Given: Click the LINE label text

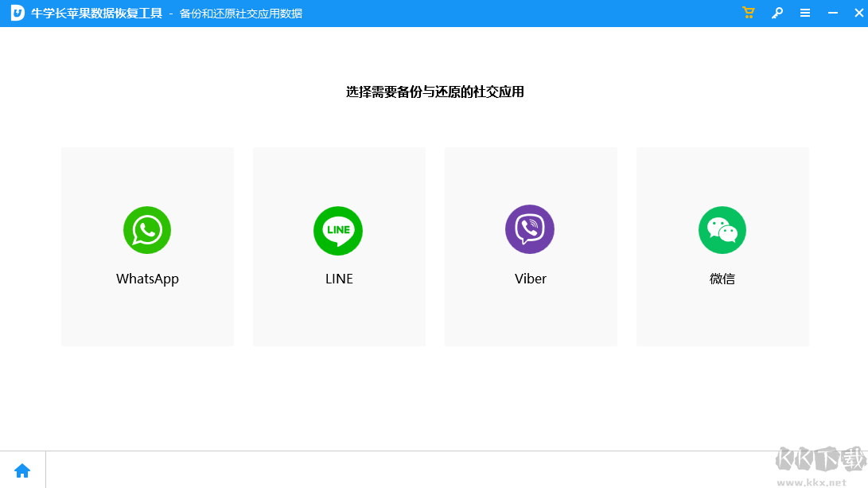Looking at the screenshot, I should pos(339,279).
